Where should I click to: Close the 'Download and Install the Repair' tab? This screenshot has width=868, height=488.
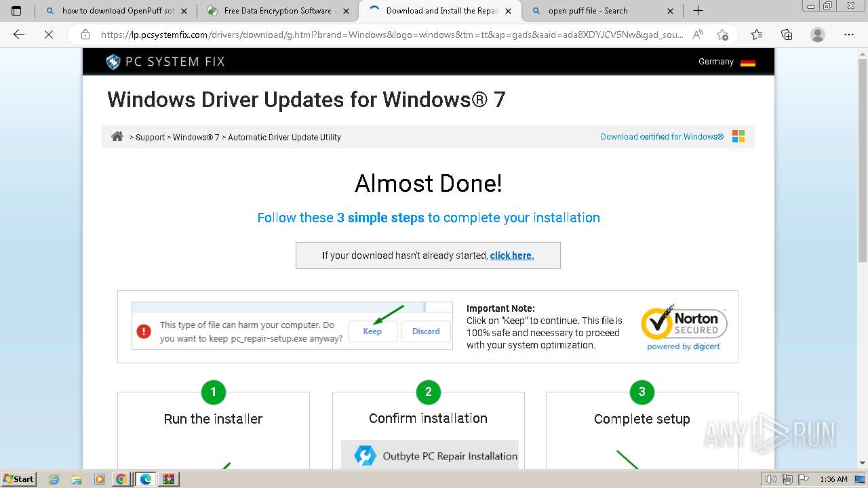point(509,11)
